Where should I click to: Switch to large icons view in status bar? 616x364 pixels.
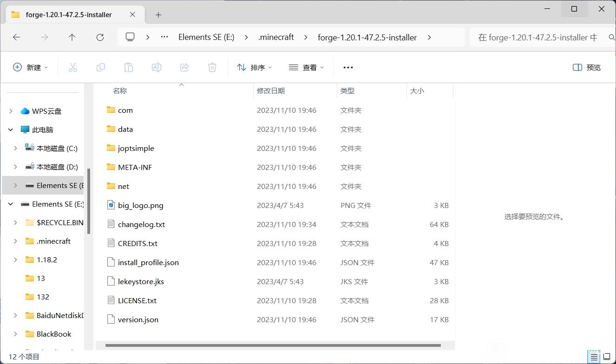click(x=607, y=357)
